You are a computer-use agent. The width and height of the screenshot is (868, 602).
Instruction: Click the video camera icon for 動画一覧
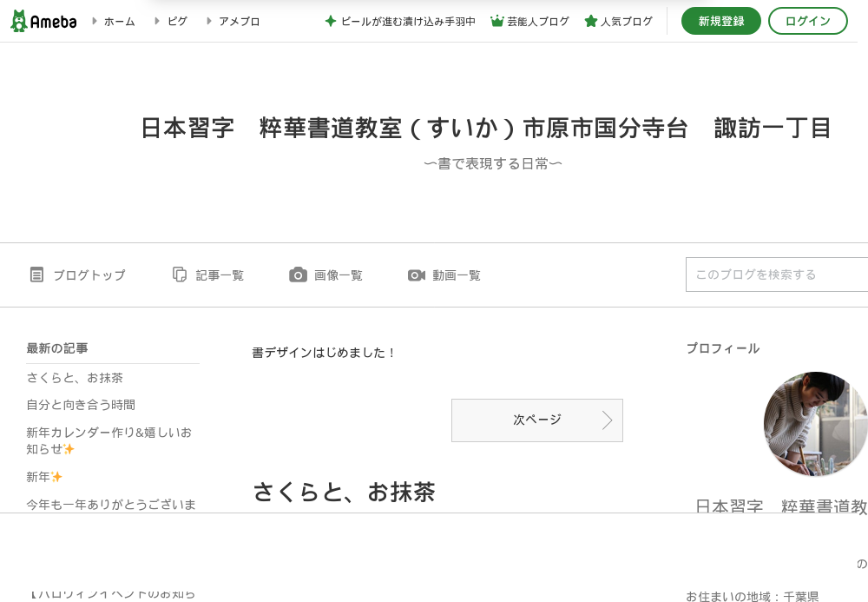(417, 275)
